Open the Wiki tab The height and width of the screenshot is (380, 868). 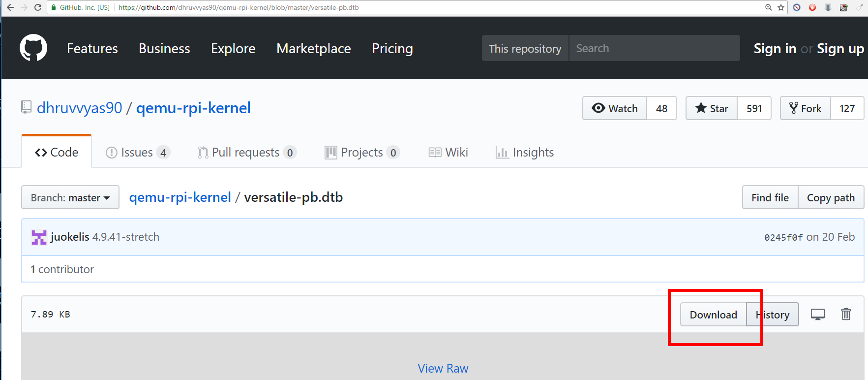click(x=449, y=153)
